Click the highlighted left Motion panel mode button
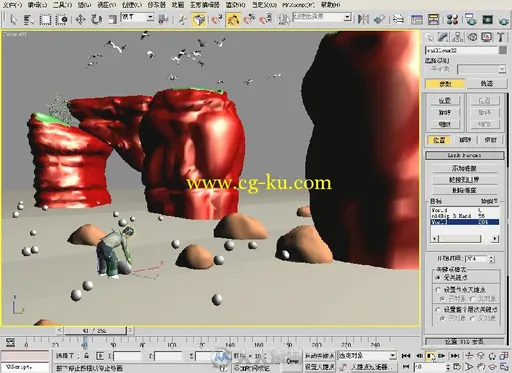This screenshot has height=373, width=512. point(445,83)
